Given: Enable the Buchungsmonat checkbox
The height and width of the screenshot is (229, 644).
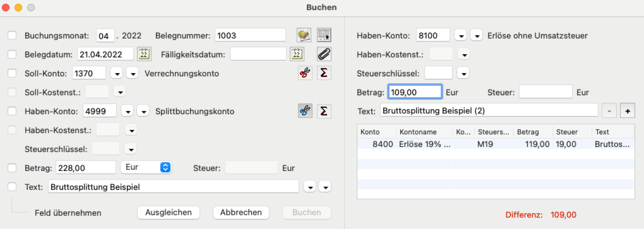Looking at the screenshot, I should click(x=12, y=35).
